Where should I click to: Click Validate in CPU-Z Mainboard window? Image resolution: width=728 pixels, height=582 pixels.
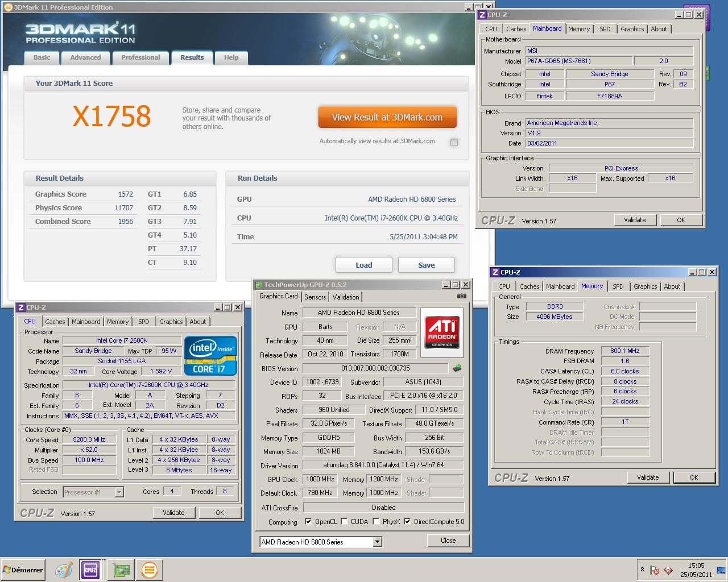(x=635, y=220)
